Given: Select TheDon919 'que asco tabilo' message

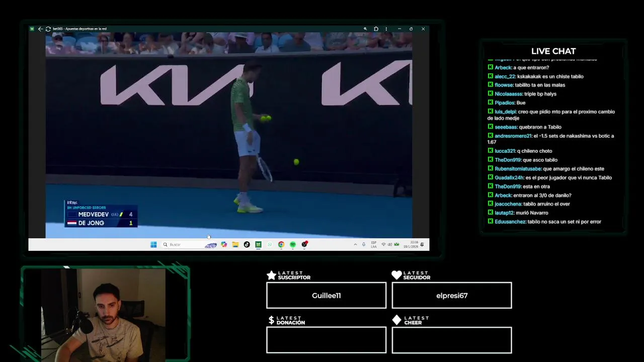Looking at the screenshot, I should [523, 160].
